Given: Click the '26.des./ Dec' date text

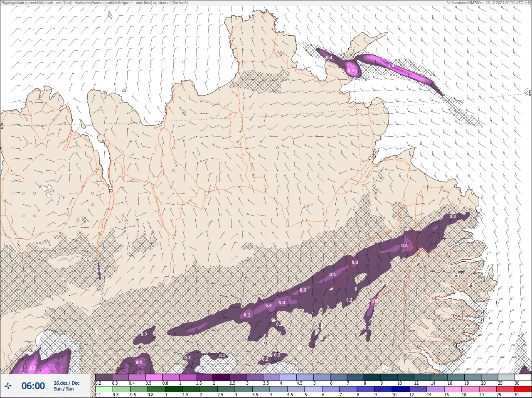Looking at the screenshot, I should (x=66, y=383).
